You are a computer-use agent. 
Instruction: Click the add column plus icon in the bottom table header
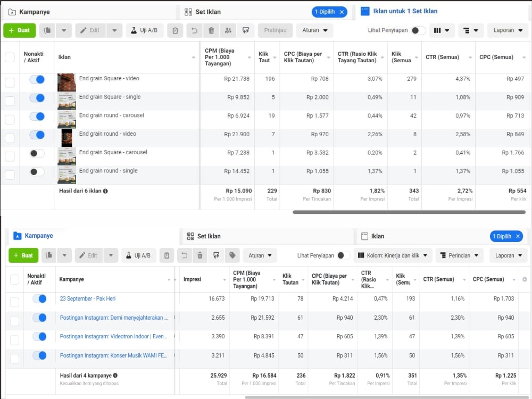pyautogui.click(x=525, y=279)
